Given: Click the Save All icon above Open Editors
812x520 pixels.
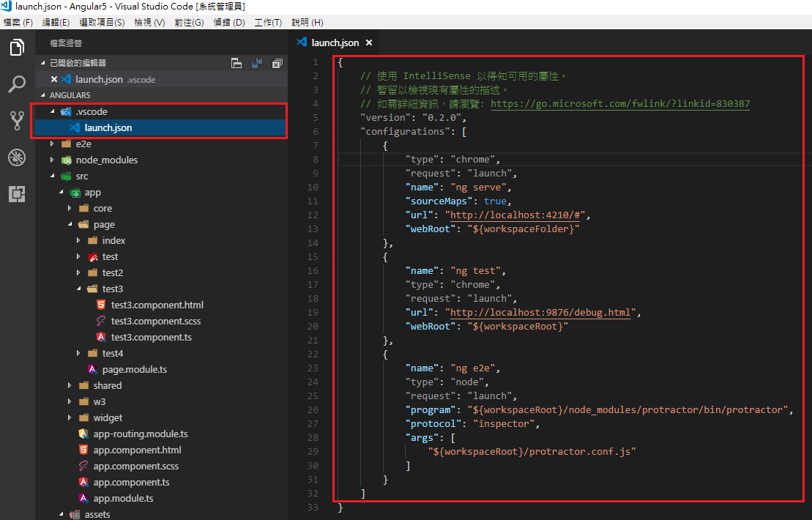Looking at the screenshot, I should [x=258, y=64].
